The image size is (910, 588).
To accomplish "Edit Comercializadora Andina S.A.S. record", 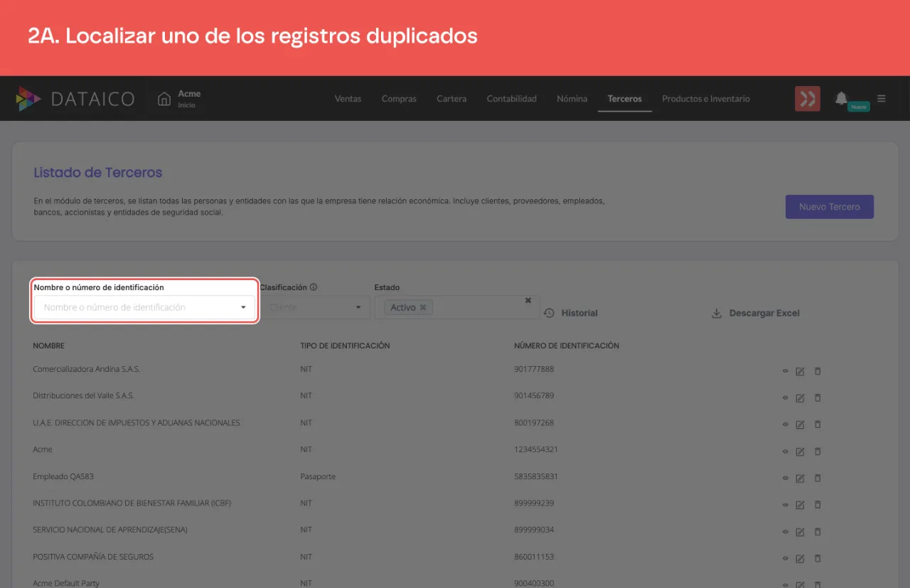I will [x=800, y=370].
